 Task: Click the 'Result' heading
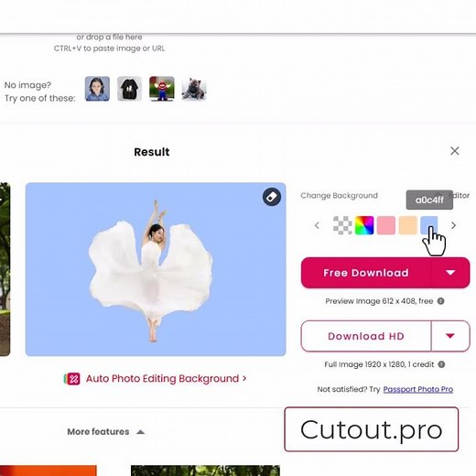(152, 152)
